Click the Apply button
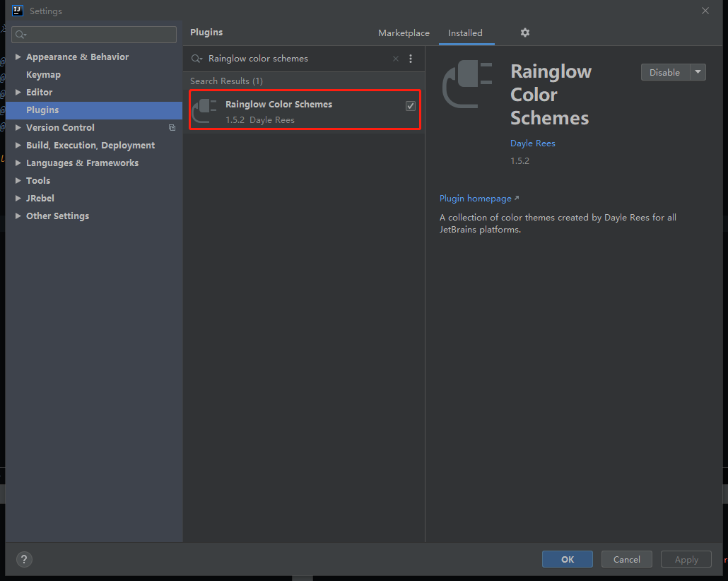 click(686, 559)
